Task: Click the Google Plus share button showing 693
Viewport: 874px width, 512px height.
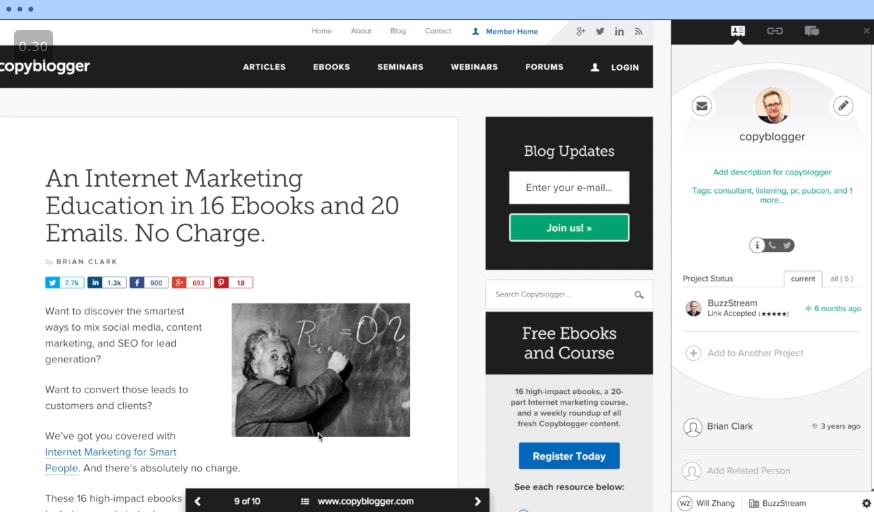Action: click(191, 283)
